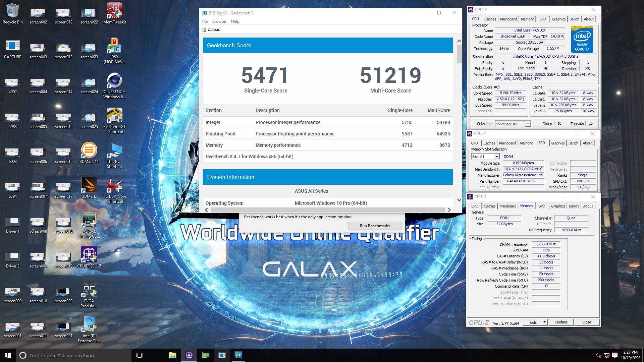Select Floating Point single-core score 5587

407,134
